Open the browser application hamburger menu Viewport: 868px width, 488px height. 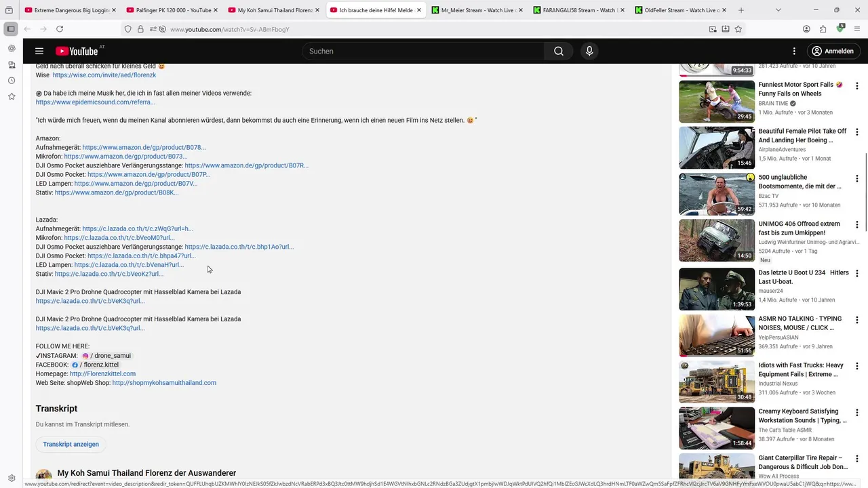(x=857, y=29)
